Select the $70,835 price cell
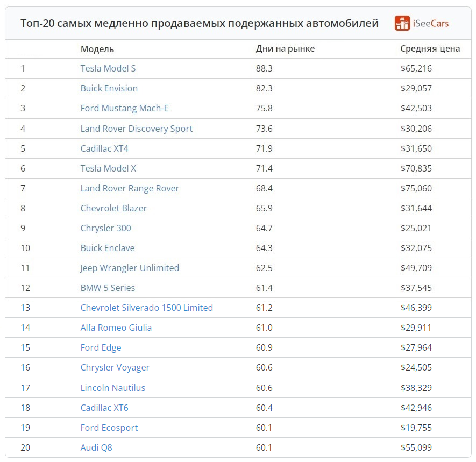Screen dimensions: 476x462 [416, 168]
